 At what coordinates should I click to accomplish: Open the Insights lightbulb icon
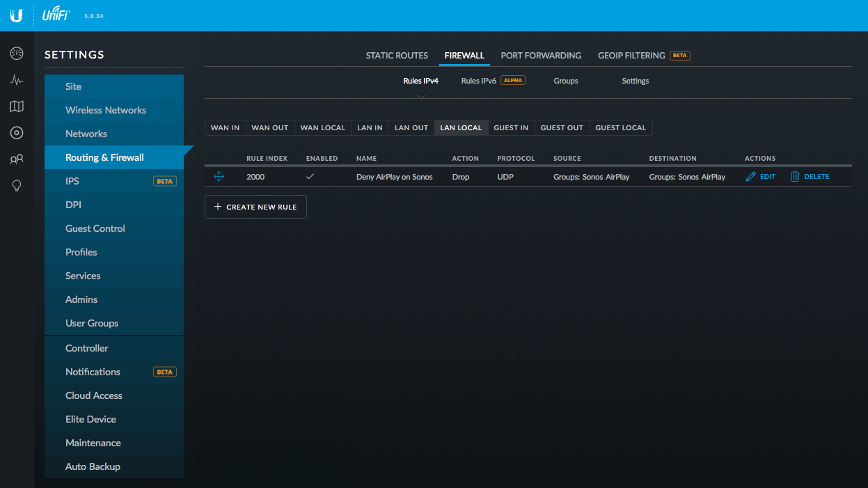pyautogui.click(x=17, y=186)
